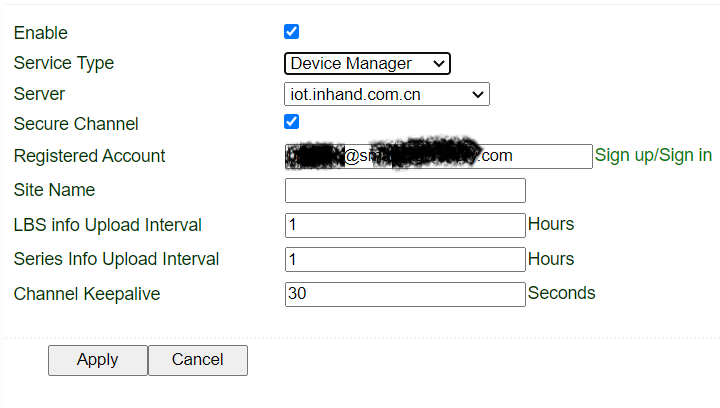Click the Server label text
The height and width of the screenshot is (408, 720).
click(39, 94)
